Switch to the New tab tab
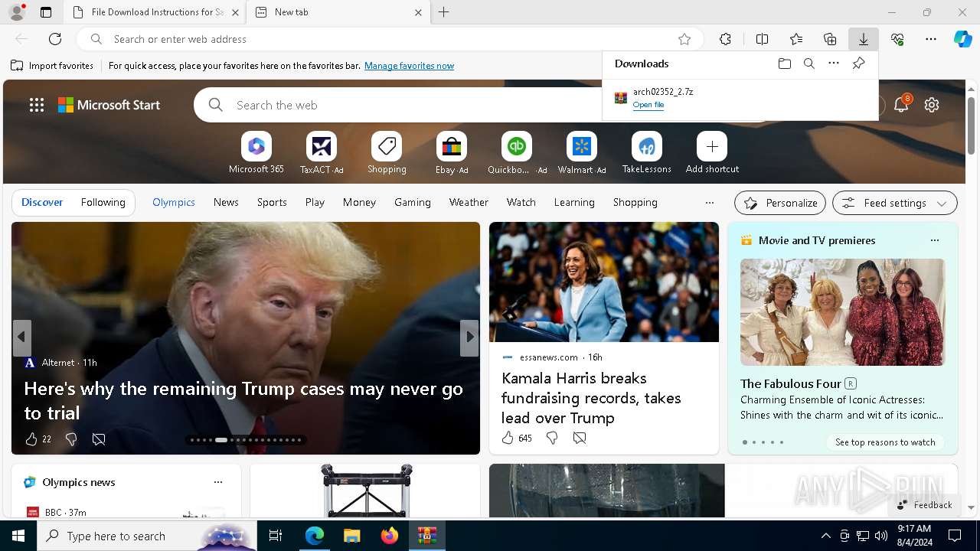 pyautogui.click(x=339, y=12)
